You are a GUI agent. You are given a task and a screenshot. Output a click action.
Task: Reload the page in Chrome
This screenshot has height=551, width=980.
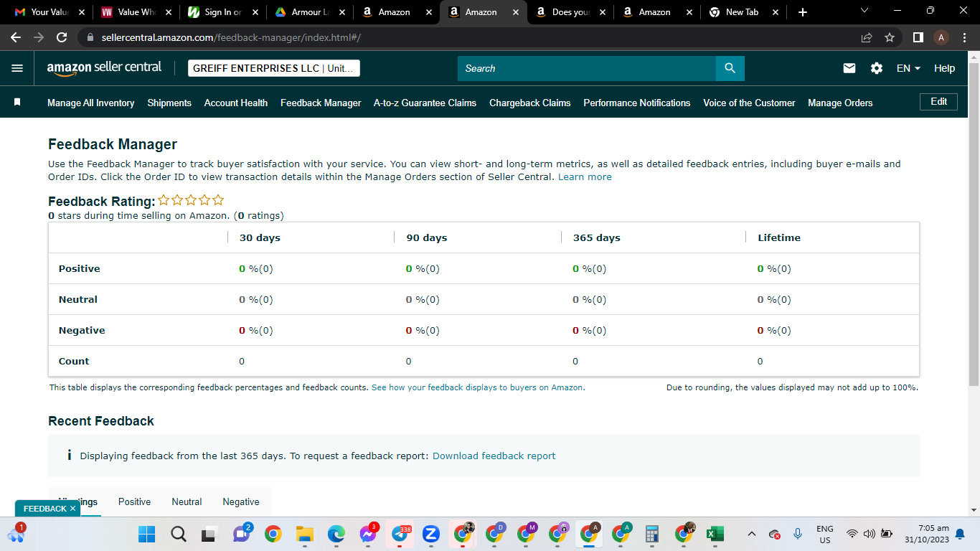(62, 37)
